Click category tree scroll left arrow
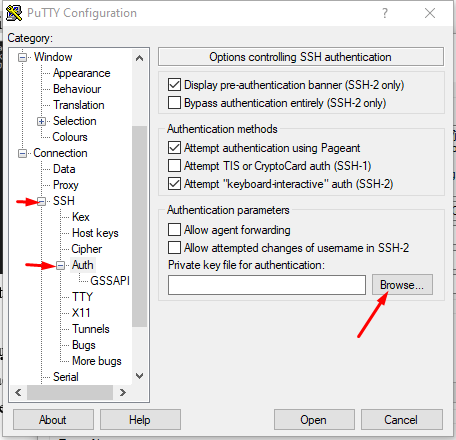Screen dimensions: 456x440 [18, 392]
